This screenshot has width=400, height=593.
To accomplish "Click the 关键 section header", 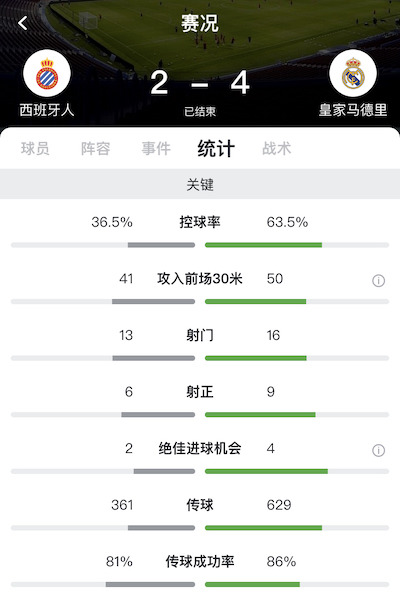I will [200, 184].
